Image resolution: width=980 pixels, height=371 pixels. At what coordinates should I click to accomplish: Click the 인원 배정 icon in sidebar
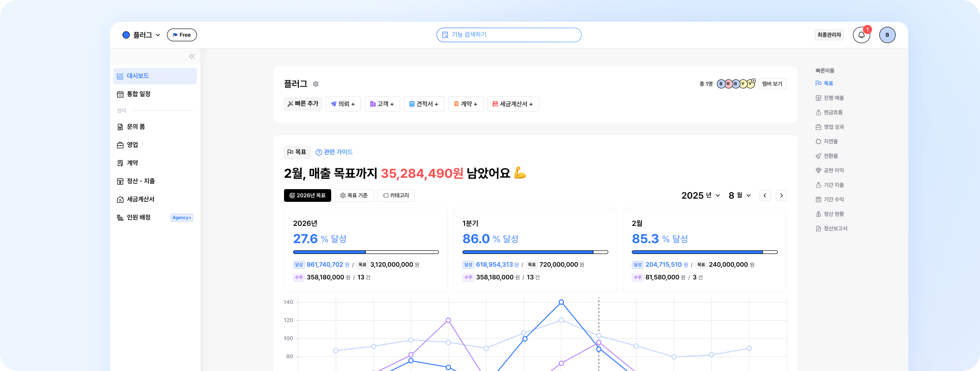click(x=120, y=218)
